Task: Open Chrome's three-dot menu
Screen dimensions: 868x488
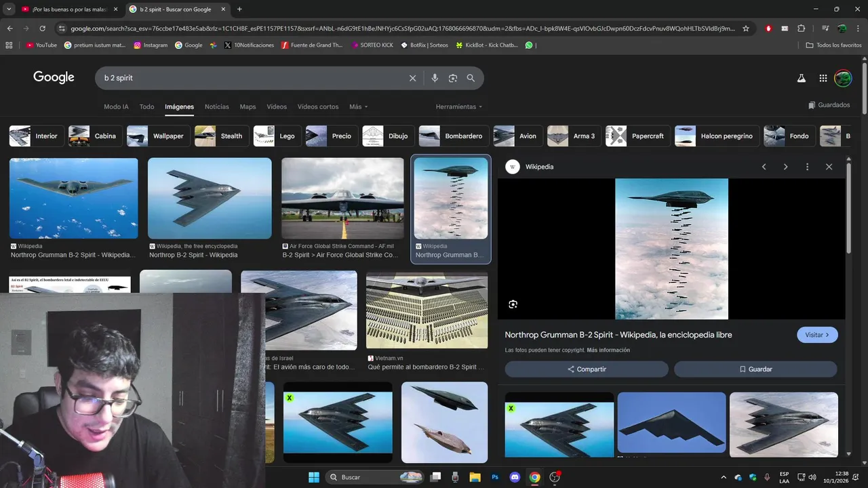Action: pos(859,28)
